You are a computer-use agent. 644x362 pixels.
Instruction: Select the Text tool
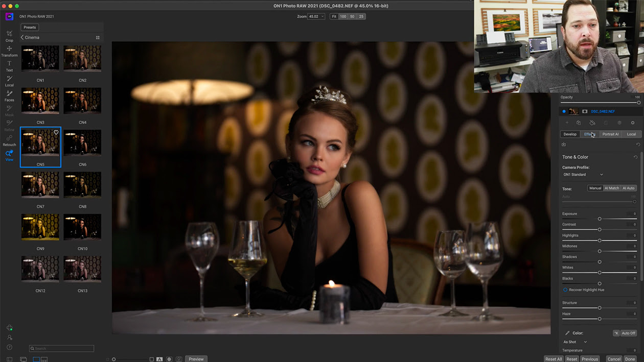(x=9, y=66)
